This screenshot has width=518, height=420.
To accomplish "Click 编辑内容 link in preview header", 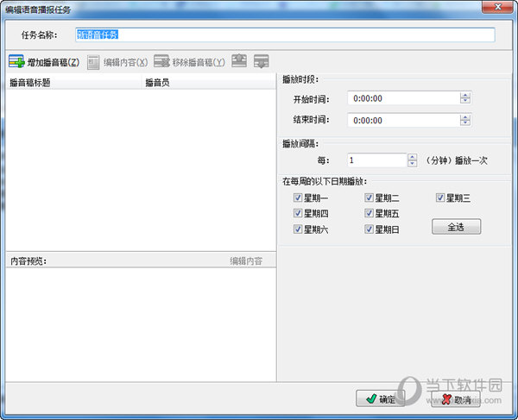I will pyautogui.click(x=246, y=261).
